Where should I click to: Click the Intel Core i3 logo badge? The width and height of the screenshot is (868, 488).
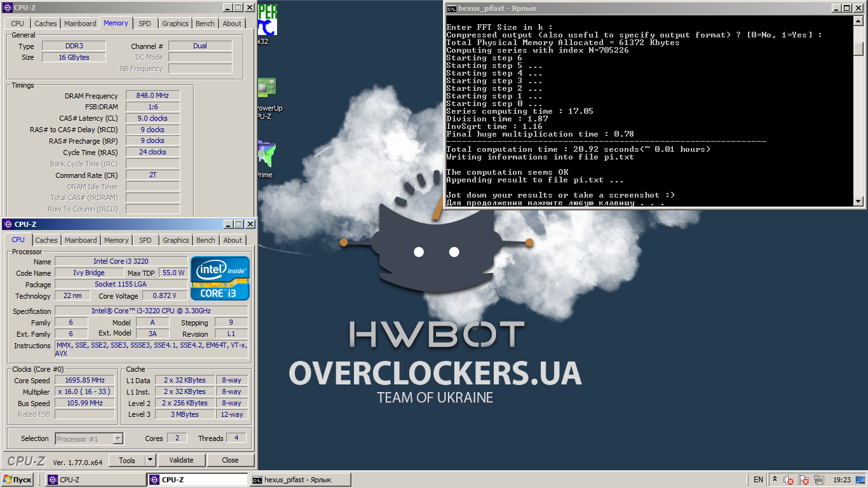pyautogui.click(x=221, y=278)
